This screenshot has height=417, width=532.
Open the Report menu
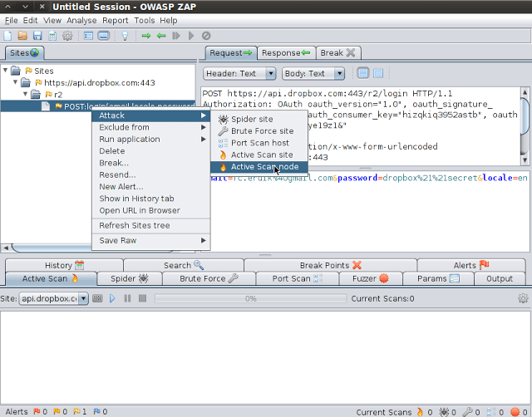(115, 20)
